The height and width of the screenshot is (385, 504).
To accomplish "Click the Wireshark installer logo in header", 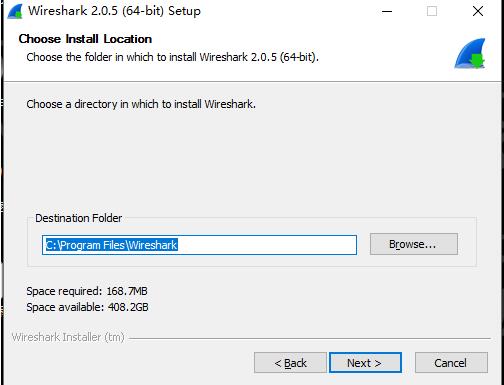I will tap(470, 53).
